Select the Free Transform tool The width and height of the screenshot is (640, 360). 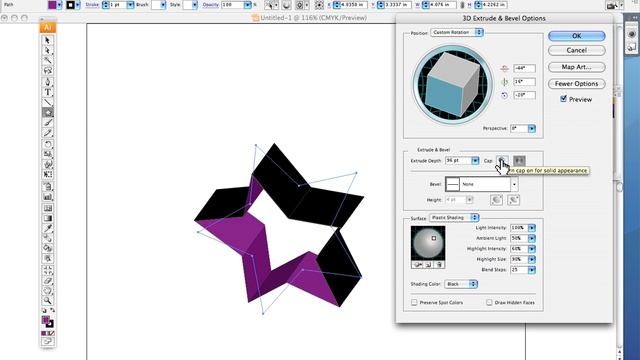click(47, 174)
